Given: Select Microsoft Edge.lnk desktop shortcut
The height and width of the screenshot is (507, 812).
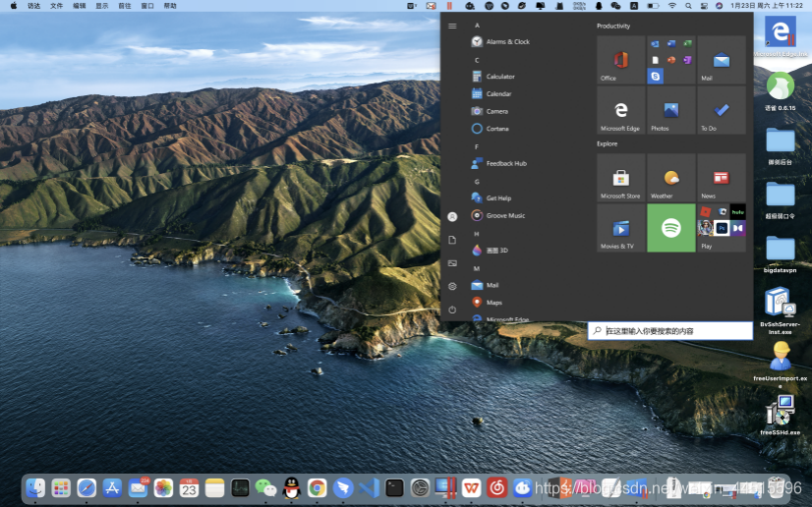Looking at the screenshot, I should 781,35.
